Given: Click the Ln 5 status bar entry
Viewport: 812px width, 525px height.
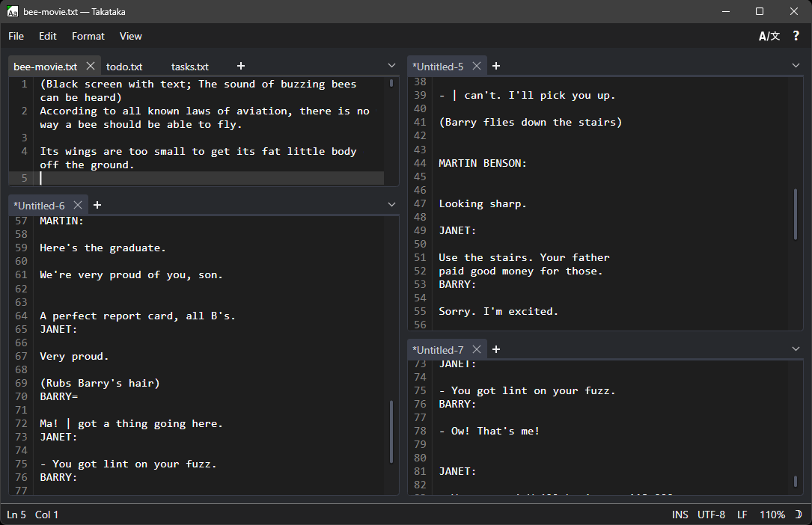Looking at the screenshot, I should pos(16,515).
